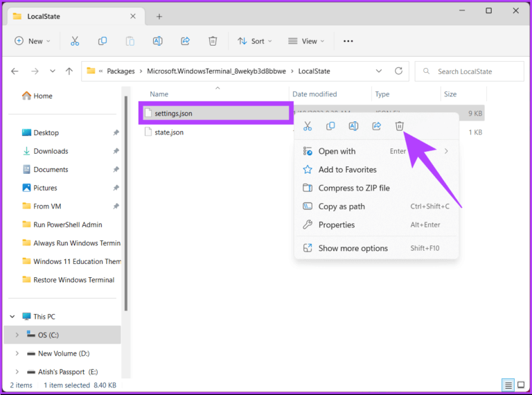
Task: Expand the OS (C:) drive node
Action: (x=17, y=335)
